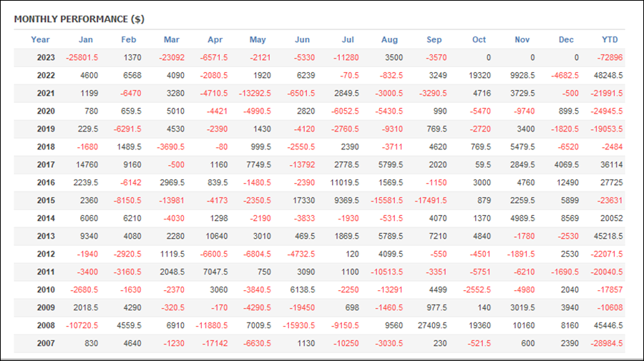The image size is (644, 361).
Task: Click the 45446.5 YTD value for 2008
Action: coord(608,325)
